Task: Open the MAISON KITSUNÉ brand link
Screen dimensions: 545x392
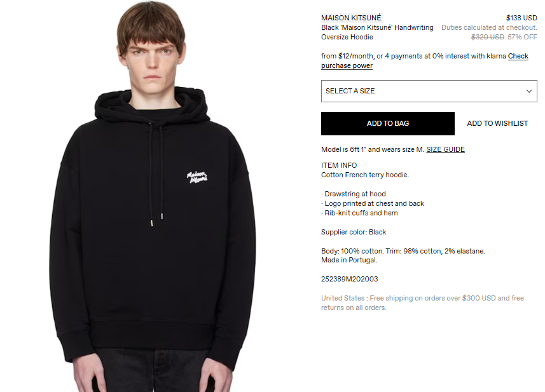Action: (351, 18)
